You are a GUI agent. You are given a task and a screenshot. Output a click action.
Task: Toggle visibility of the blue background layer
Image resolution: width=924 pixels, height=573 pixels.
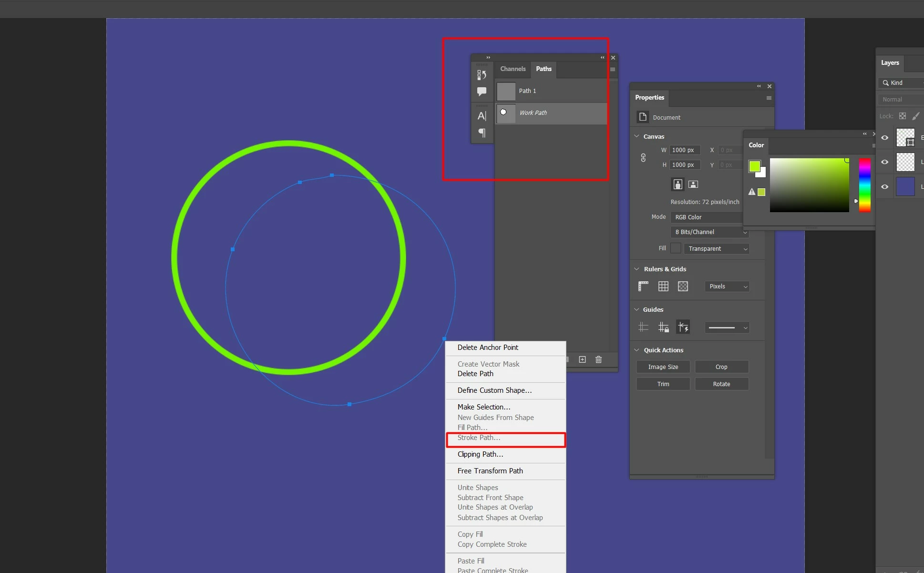click(x=885, y=187)
